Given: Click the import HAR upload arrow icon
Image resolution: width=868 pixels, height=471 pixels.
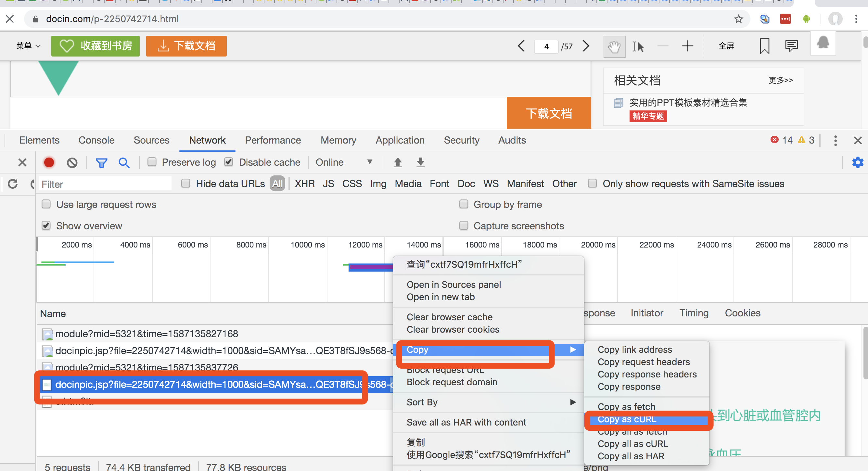Looking at the screenshot, I should [398, 162].
